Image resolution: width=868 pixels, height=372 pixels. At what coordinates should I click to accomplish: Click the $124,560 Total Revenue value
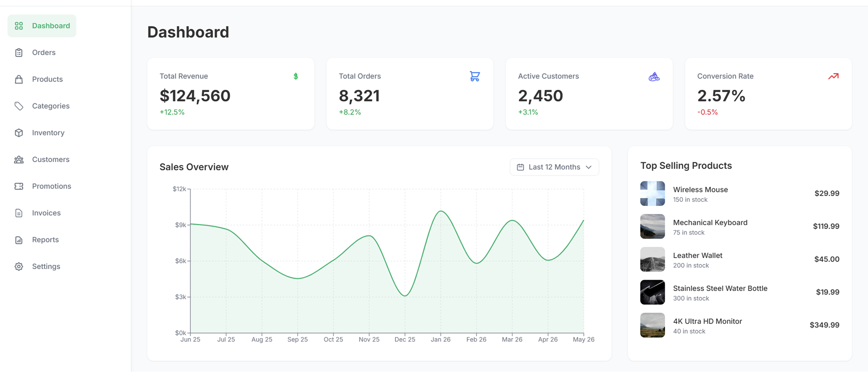(195, 96)
